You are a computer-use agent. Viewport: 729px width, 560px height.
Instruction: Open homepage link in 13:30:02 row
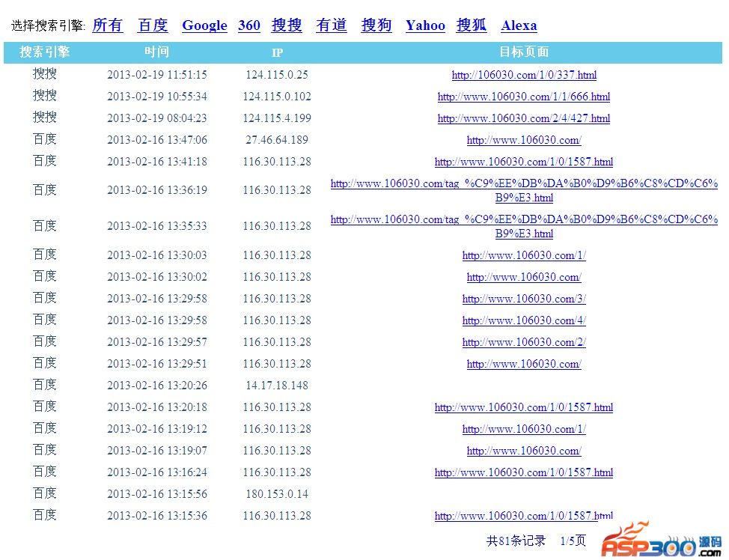(x=524, y=277)
